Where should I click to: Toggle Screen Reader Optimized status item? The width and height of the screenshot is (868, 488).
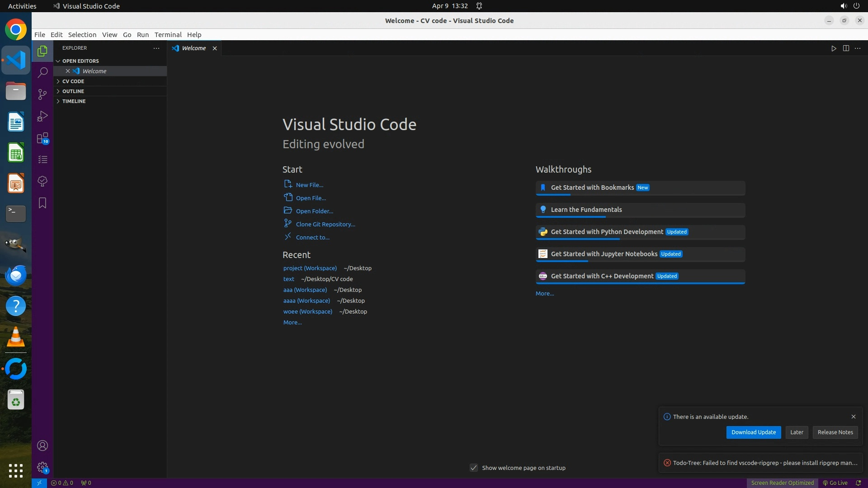tap(782, 483)
